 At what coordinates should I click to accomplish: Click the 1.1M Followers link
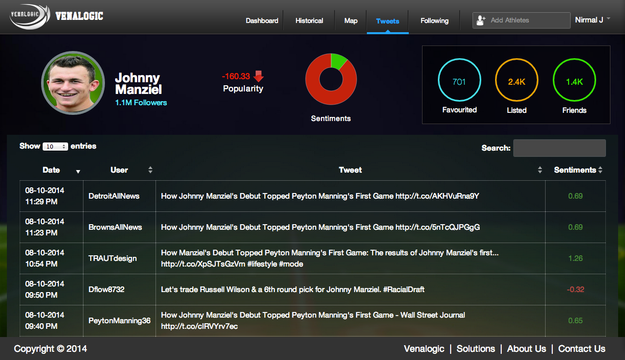(141, 102)
